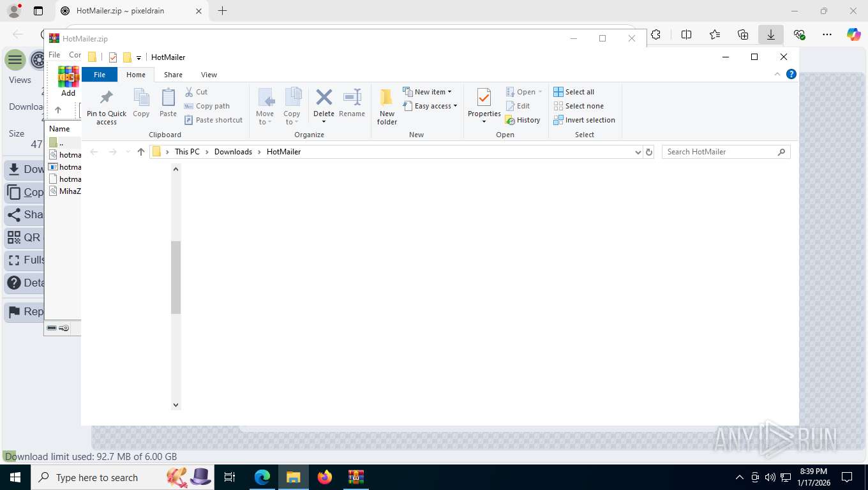
Task: Click Select all in Select group
Action: click(x=574, y=92)
